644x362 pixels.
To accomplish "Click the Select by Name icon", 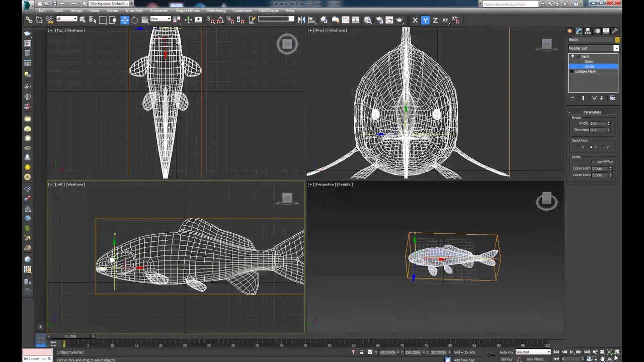I will click(x=93, y=20).
